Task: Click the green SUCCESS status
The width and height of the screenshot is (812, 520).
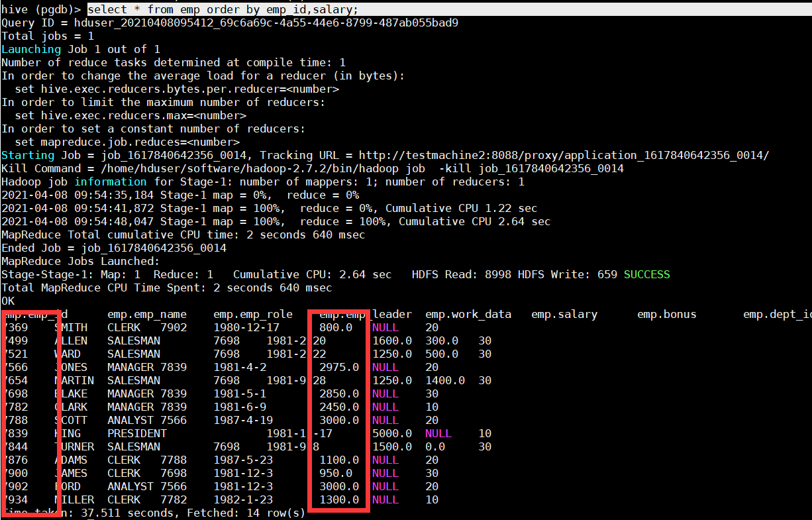Action: click(647, 274)
